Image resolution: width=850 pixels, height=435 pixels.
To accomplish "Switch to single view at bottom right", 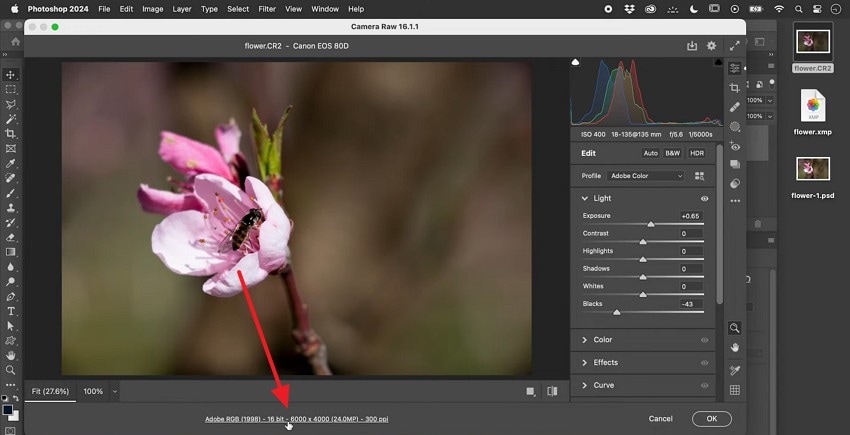I will (x=531, y=391).
